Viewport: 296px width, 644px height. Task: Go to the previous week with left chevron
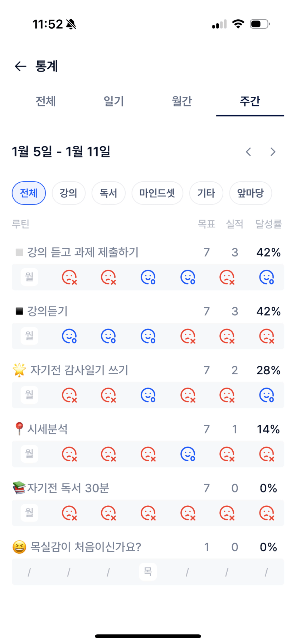click(x=248, y=152)
